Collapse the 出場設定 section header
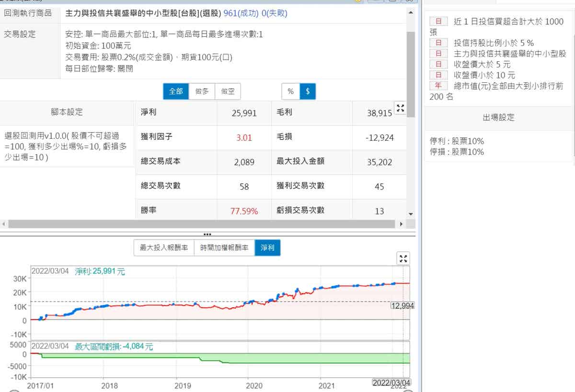Image resolution: width=575 pixels, height=392 pixels. 498,117
